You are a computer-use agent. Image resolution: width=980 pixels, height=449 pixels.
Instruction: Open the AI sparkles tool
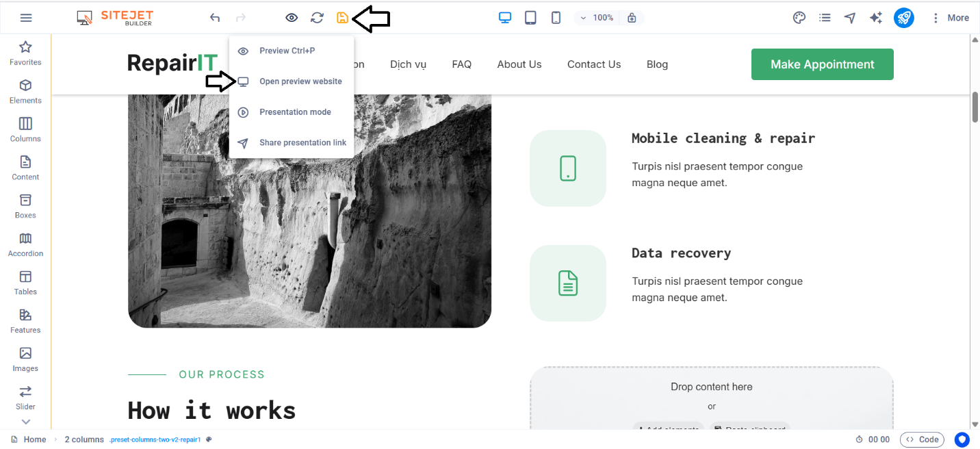click(x=876, y=18)
